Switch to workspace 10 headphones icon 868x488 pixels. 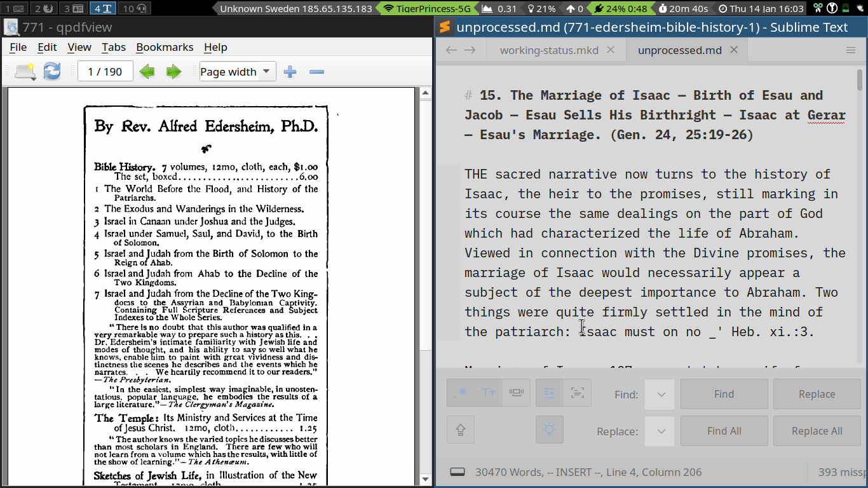pos(135,8)
